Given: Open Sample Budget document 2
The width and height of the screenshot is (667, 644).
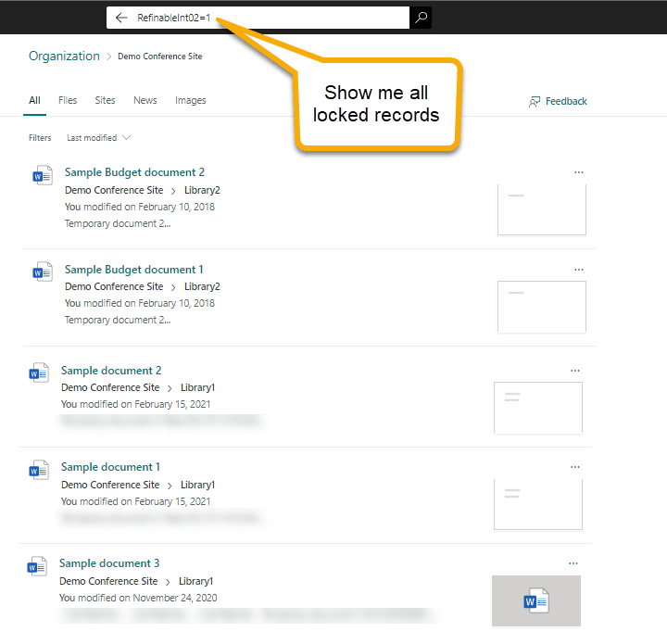Looking at the screenshot, I should click(x=134, y=172).
